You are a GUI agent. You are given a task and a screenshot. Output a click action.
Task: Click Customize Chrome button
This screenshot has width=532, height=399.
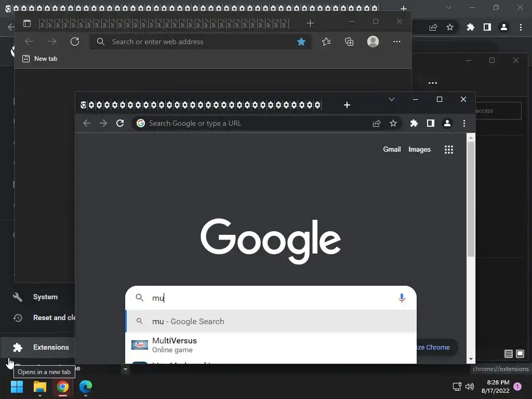(437, 348)
